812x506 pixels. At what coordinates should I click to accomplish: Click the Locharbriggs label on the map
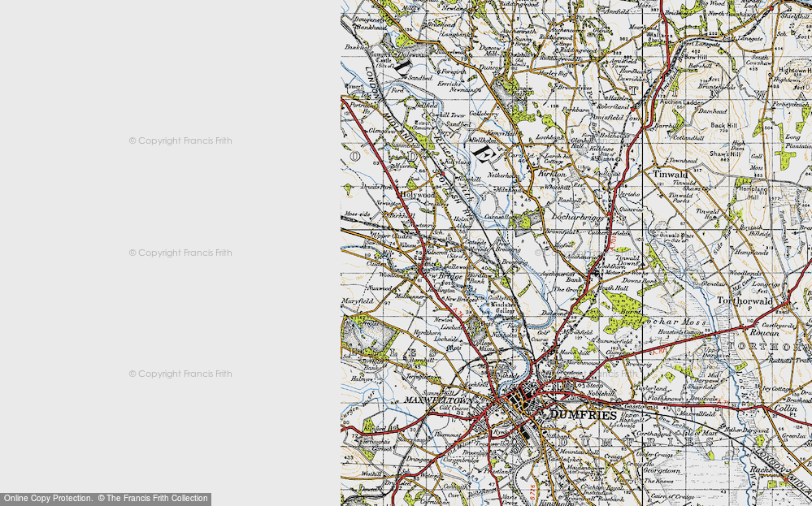[x=578, y=218]
